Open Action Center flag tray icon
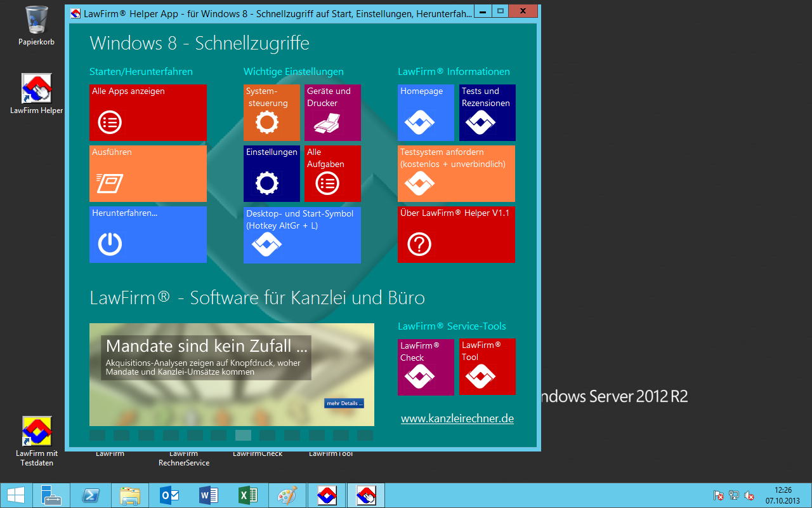This screenshot has height=508, width=812. pyautogui.click(x=719, y=495)
